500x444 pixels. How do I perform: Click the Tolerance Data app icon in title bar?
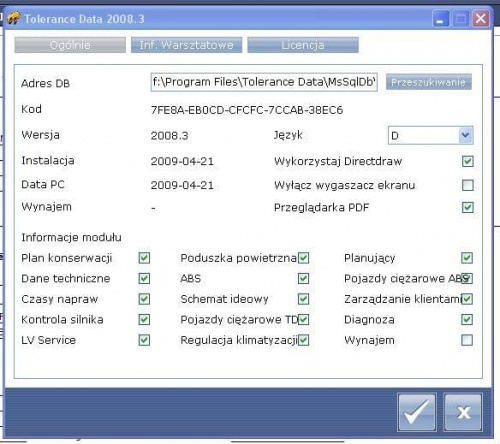[13, 18]
